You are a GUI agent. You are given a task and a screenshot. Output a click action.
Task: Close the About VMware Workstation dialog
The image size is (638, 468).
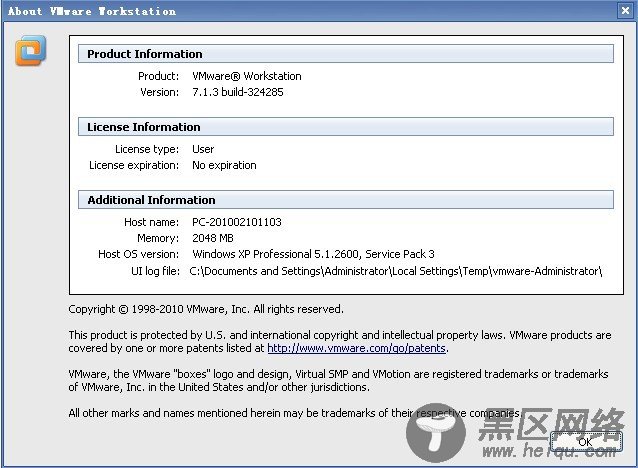coord(625,11)
